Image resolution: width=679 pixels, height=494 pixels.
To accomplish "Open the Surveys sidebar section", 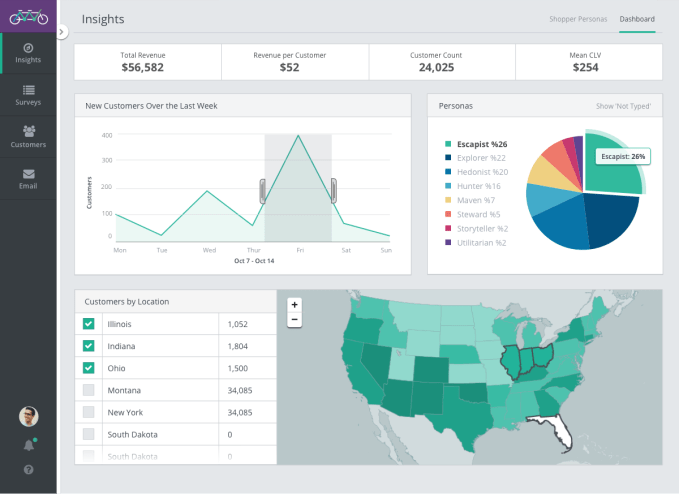I will coord(28,95).
